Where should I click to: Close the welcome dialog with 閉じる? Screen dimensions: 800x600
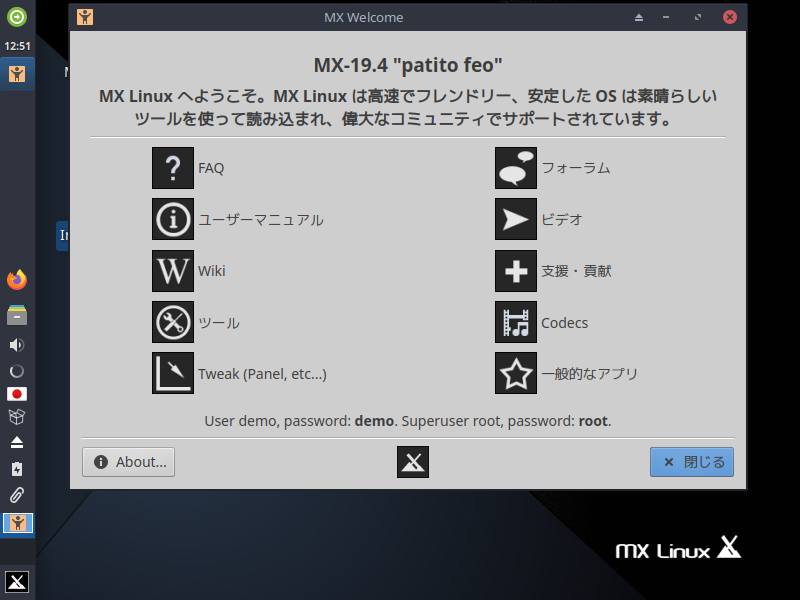pyautogui.click(x=692, y=462)
